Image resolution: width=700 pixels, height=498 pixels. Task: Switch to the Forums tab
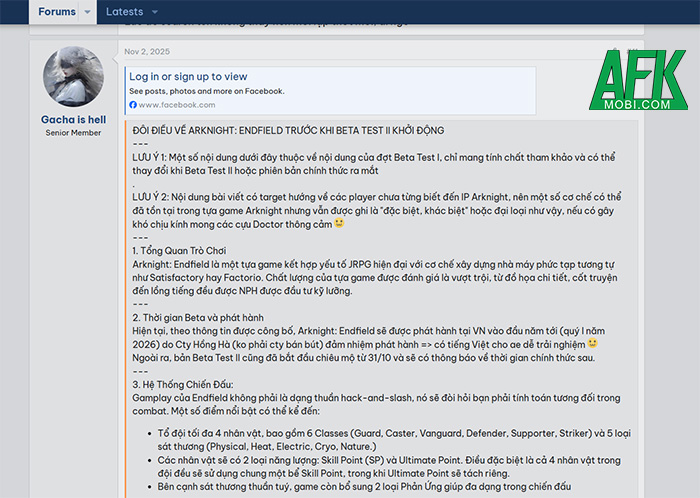point(56,12)
